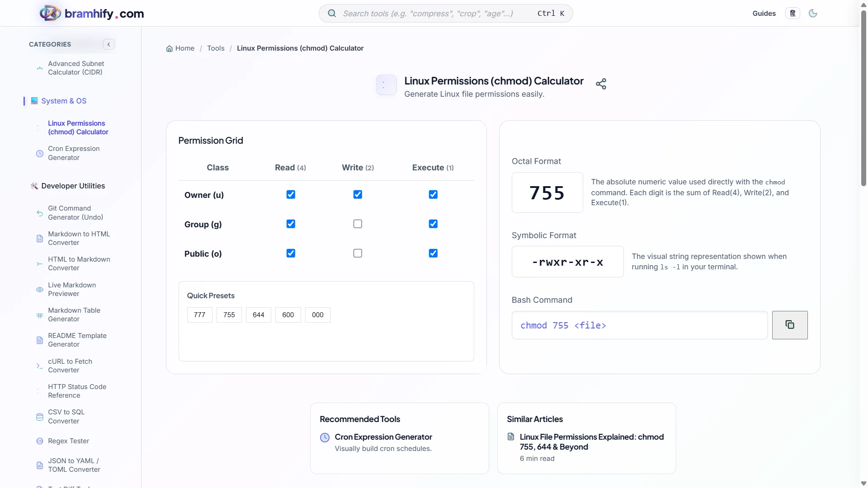Image resolution: width=868 pixels, height=488 pixels.
Task: Click the tool header placeholder icon
Action: 386,84
